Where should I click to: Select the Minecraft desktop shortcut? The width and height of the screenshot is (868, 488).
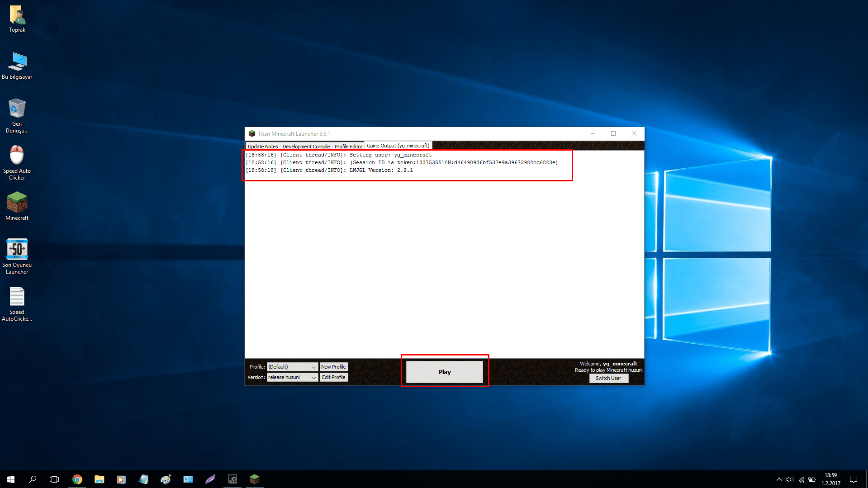17,206
